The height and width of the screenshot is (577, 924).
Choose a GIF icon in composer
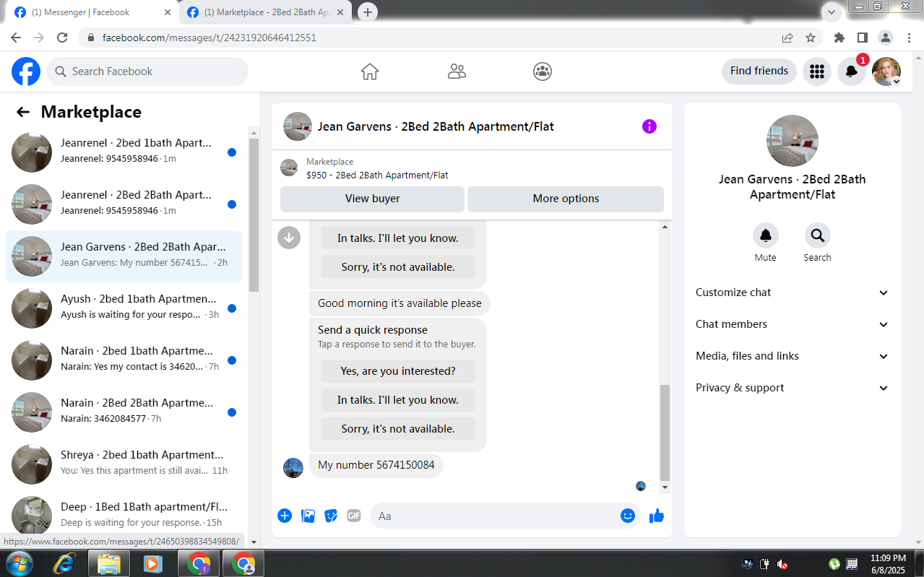pyautogui.click(x=354, y=516)
